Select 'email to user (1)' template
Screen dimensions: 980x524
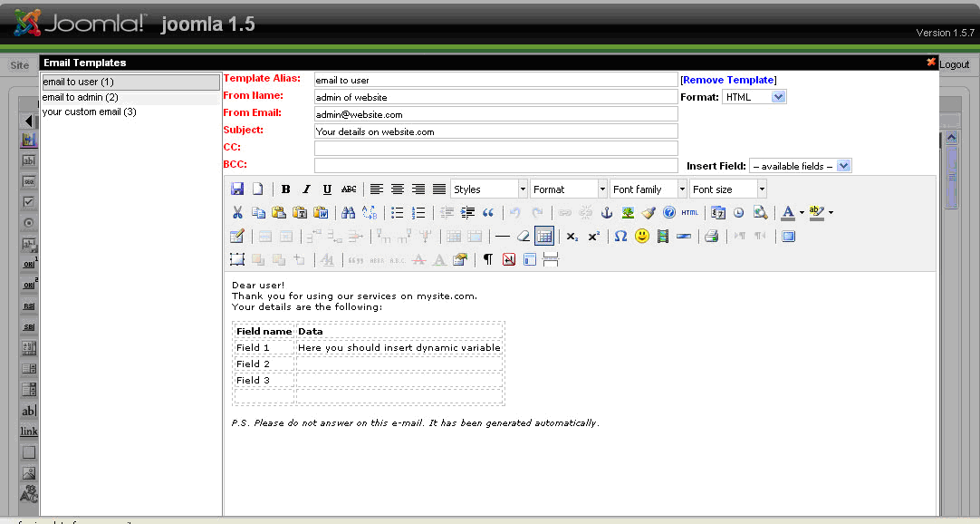pos(130,82)
